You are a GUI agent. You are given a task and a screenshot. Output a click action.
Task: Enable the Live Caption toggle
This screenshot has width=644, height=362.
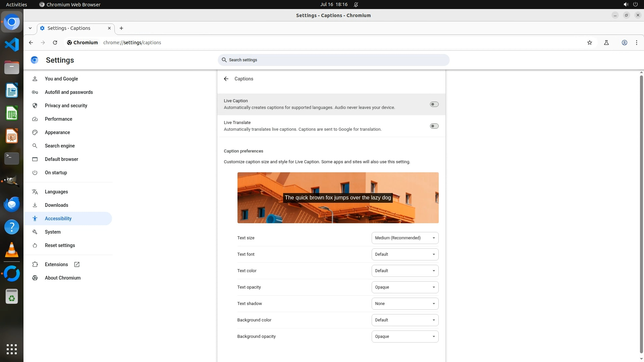[x=434, y=104]
